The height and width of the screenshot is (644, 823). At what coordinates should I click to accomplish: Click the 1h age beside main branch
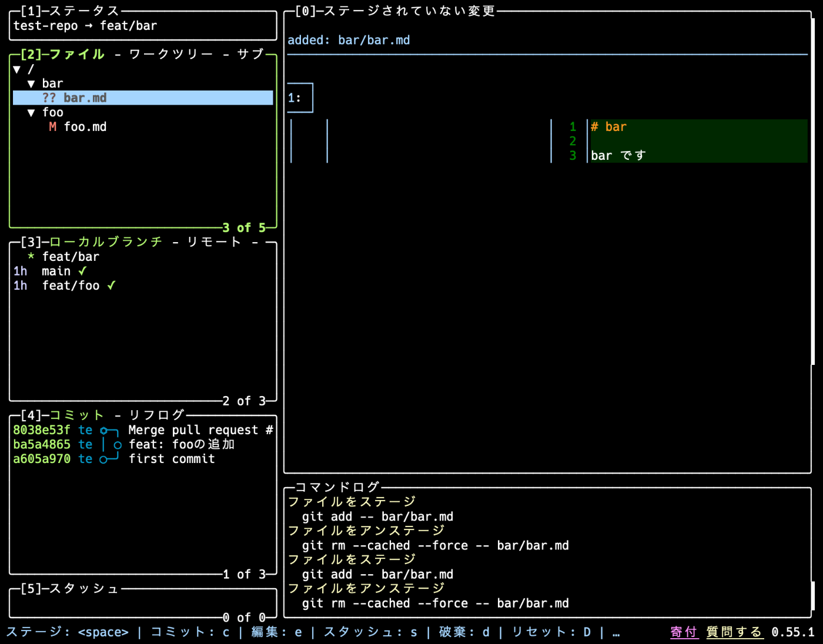pyautogui.click(x=21, y=271)
